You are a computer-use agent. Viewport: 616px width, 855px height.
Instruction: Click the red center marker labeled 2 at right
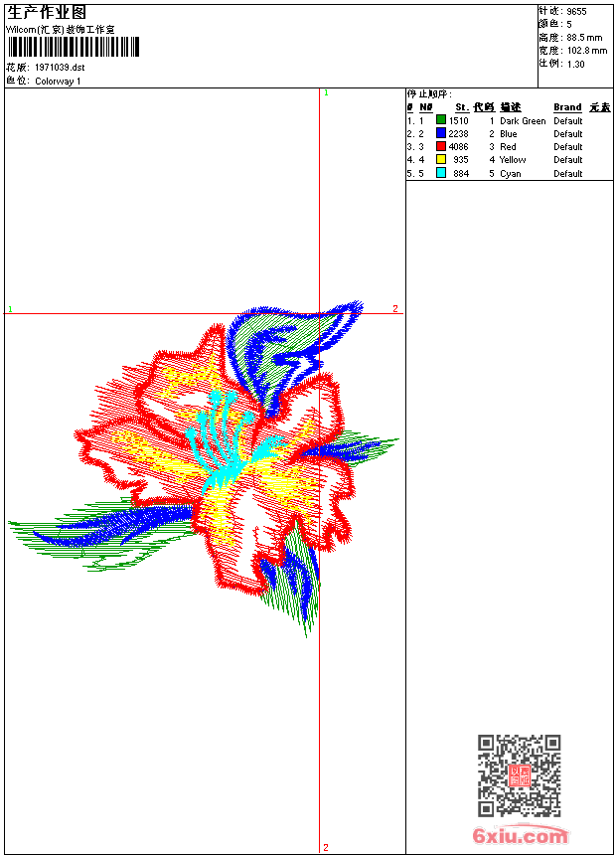click(395, 308)
